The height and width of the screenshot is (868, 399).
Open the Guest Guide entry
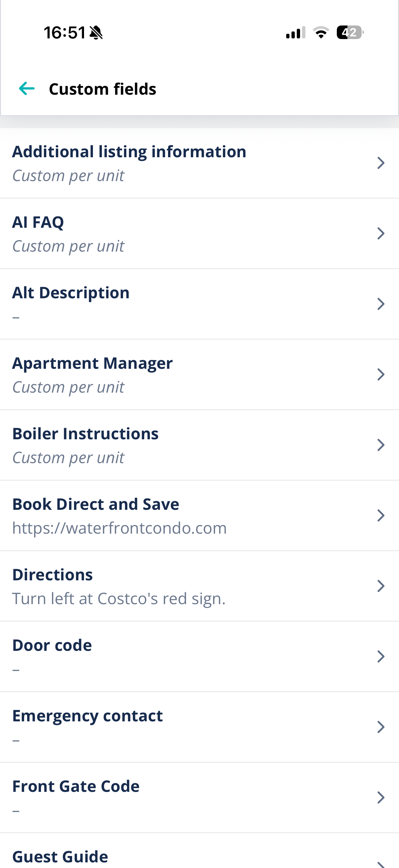[199, 851]
